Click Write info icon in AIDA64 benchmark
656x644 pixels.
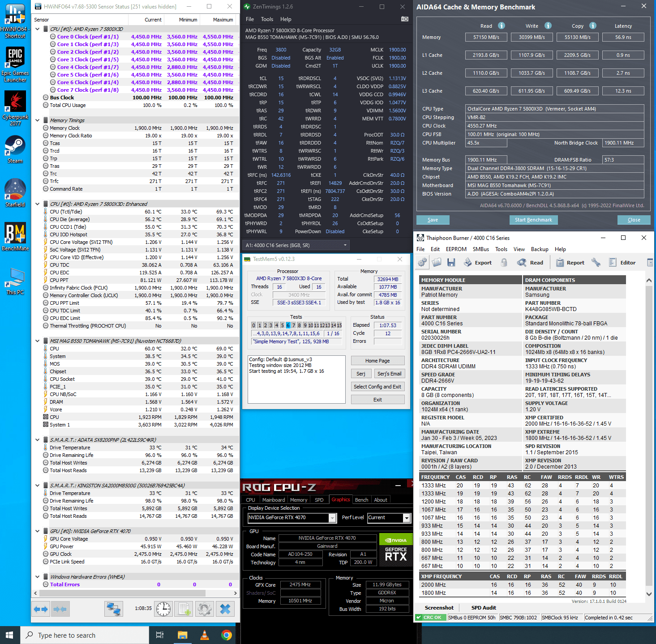click(548, 26)
